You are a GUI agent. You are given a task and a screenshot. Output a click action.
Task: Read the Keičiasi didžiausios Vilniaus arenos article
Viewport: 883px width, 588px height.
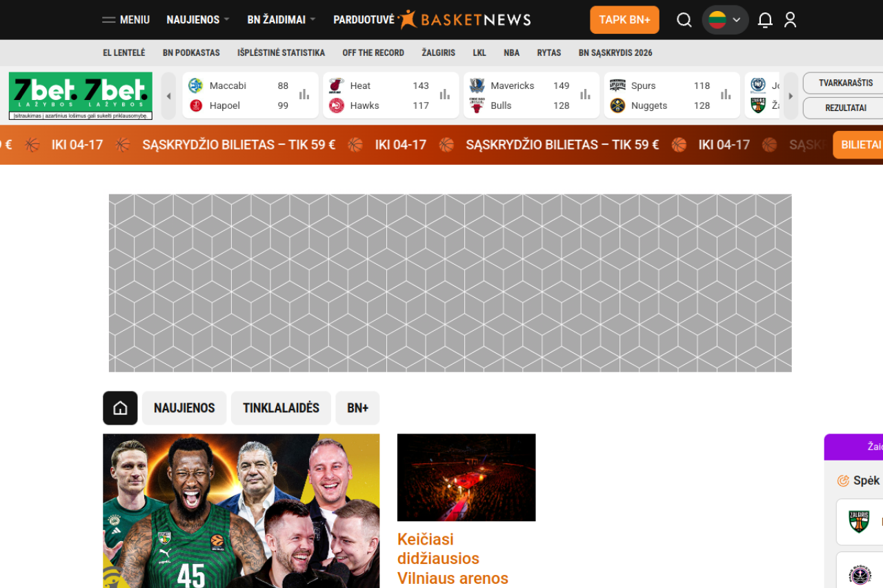453,558
